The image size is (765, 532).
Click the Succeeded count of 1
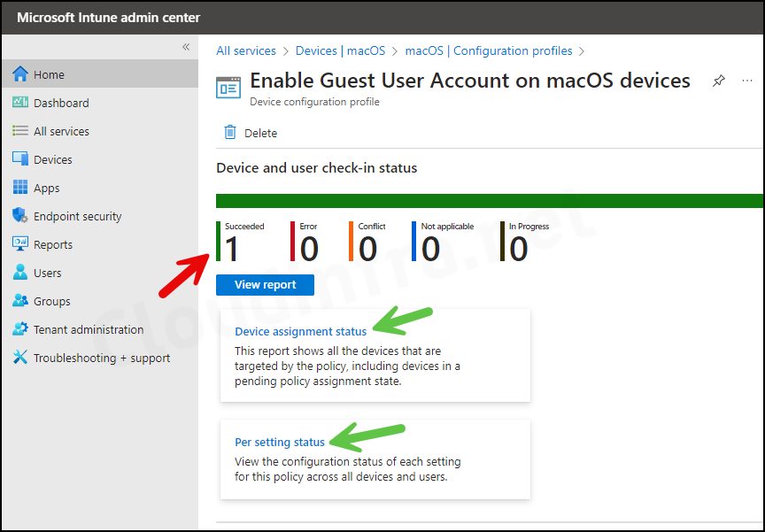[232, 248]
